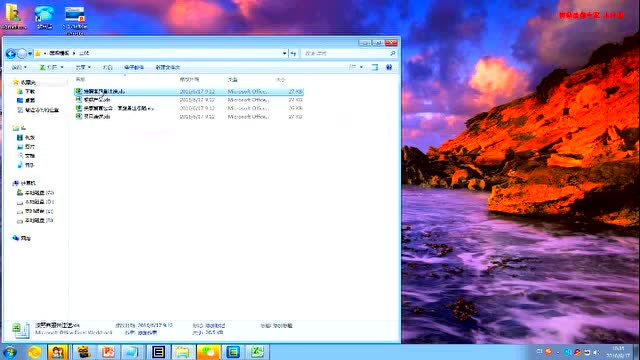The width and height of the screenshot is (640, 360).
Task: Open the media player taskbar icon
Action: tap(84, 352)
